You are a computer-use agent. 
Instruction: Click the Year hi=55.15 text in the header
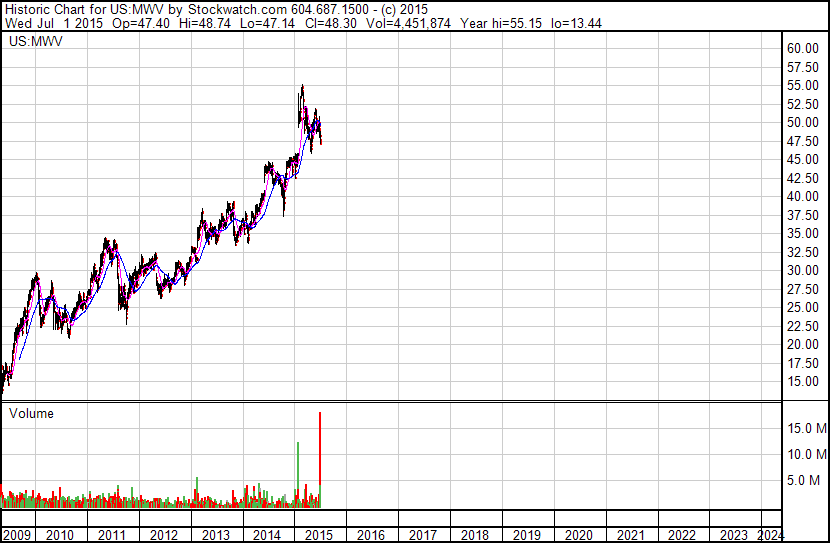[x=501, y=23]
